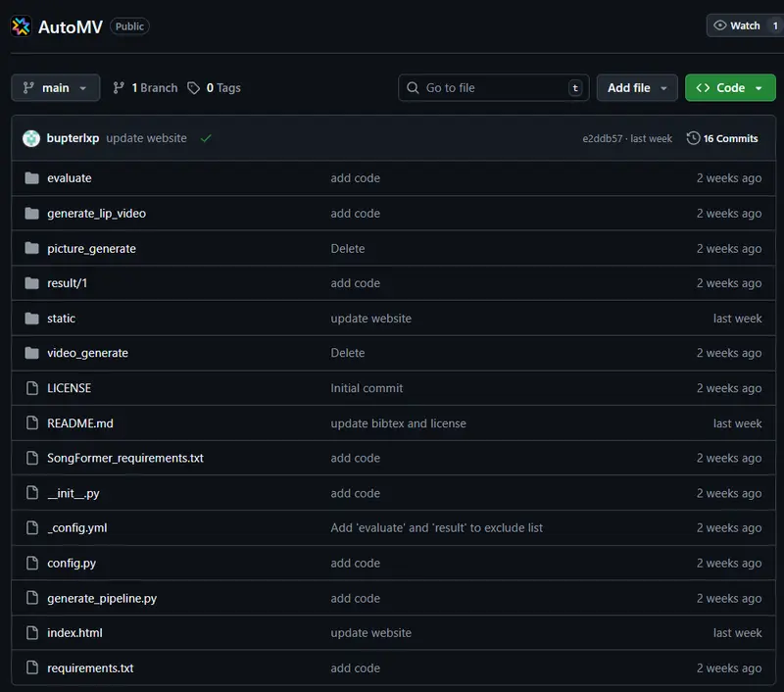The height and width of the screenshot is (692, 784).
Task: Open the 'update bibtex and license' commit message
Action: click(398, 423)
